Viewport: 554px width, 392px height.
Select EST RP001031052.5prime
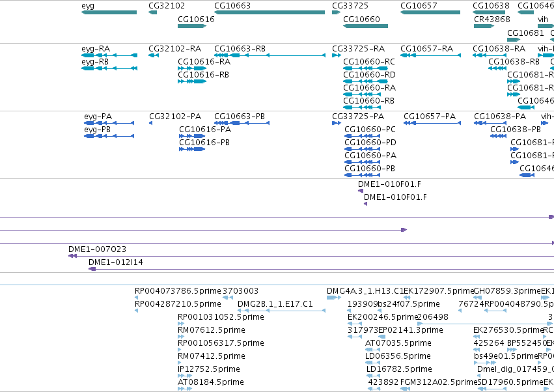click(221, 317)
